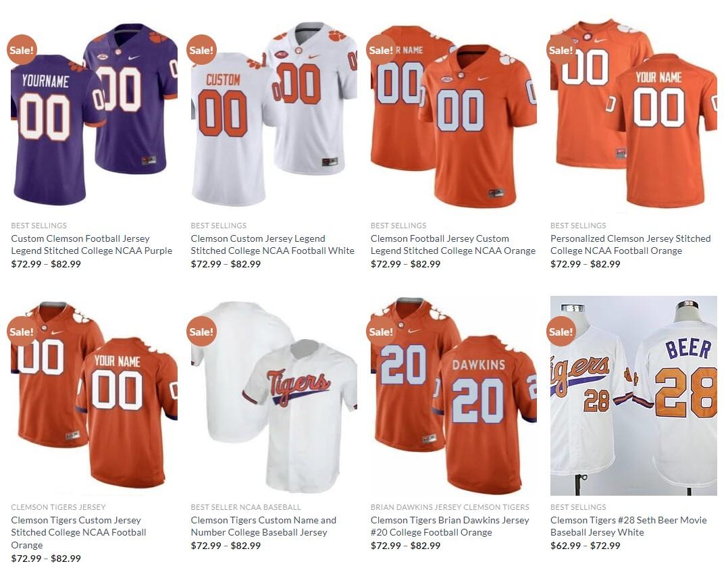Click the Sale badge on the purple jersey
The width and height of the screenshot is (728, 570).
coord(22,50)
